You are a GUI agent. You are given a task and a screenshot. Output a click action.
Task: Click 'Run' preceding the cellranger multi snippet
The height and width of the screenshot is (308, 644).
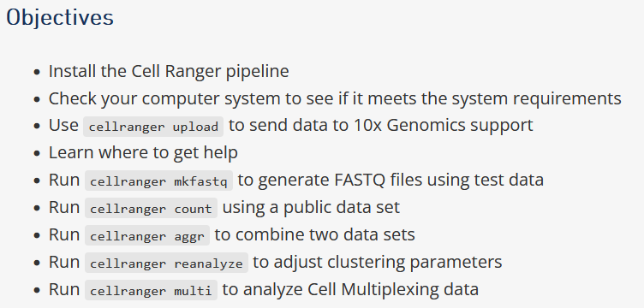point(64,289)
